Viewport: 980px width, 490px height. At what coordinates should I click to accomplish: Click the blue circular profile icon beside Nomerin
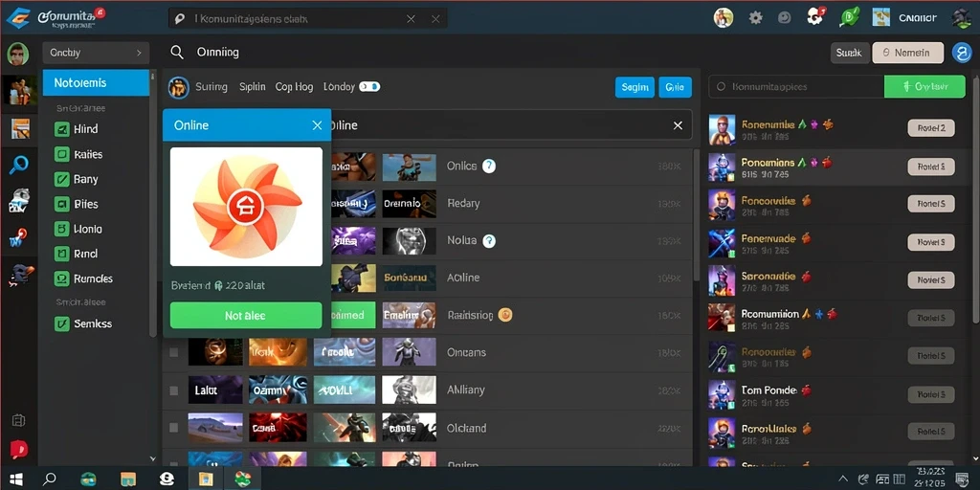point(961,53)
